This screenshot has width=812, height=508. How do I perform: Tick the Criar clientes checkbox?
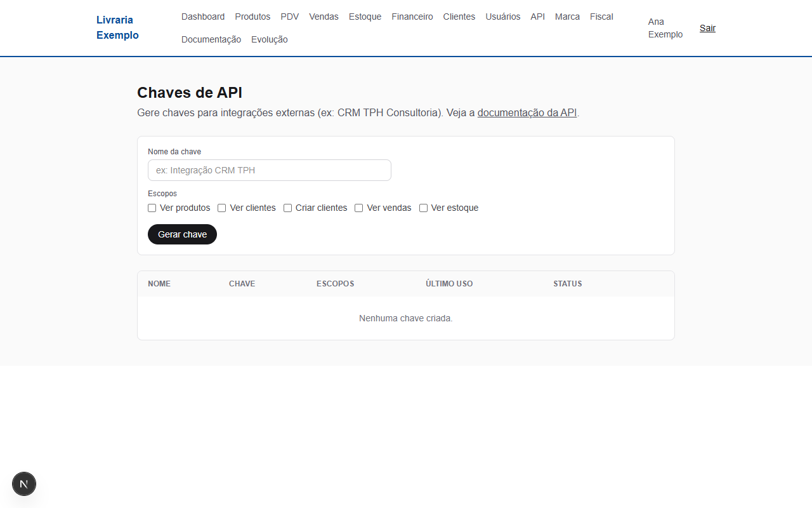(x=287, y=208)
